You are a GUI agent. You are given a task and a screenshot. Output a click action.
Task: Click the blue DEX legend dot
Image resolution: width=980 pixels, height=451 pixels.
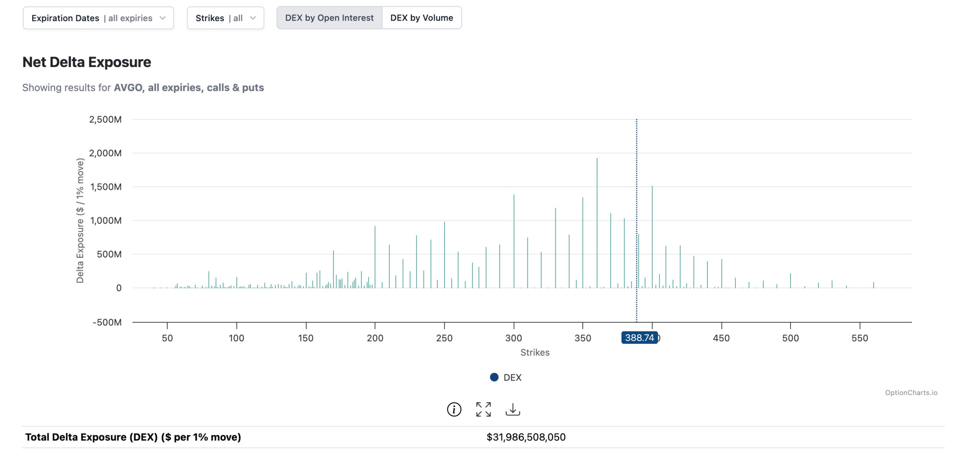(x=494, y=377)
